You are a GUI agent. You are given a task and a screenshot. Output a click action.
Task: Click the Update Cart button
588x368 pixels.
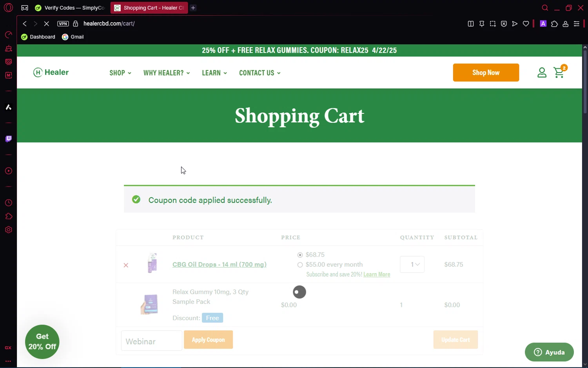[x=456, y=340]
